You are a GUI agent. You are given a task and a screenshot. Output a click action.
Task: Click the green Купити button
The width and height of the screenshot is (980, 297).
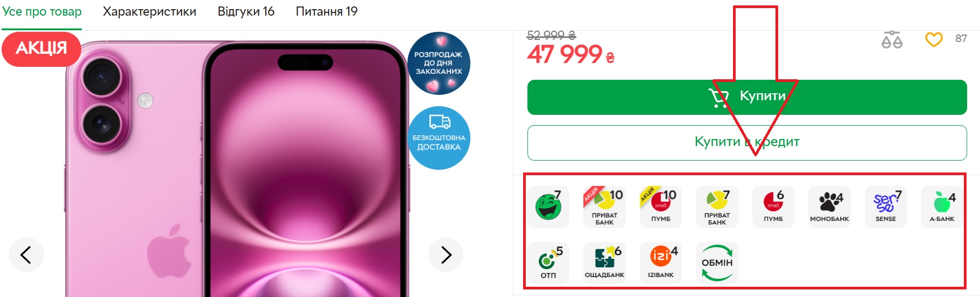click(747, 97)
